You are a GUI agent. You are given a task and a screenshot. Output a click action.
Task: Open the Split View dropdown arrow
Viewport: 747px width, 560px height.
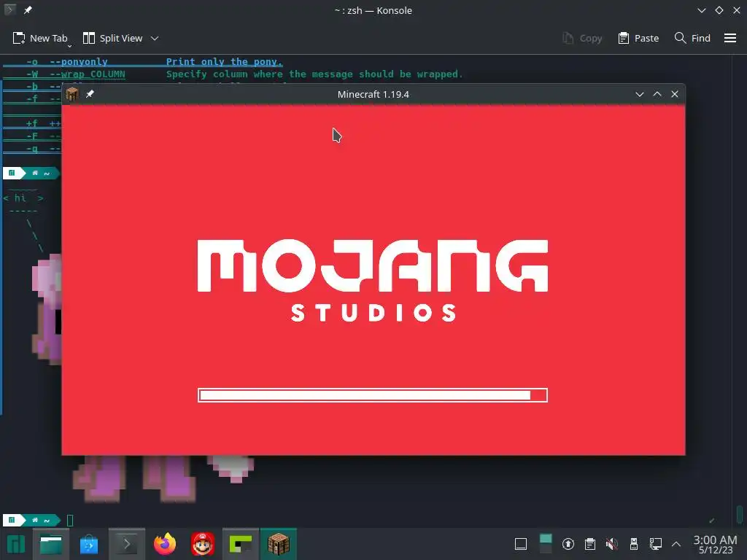[x=155, y=39]
